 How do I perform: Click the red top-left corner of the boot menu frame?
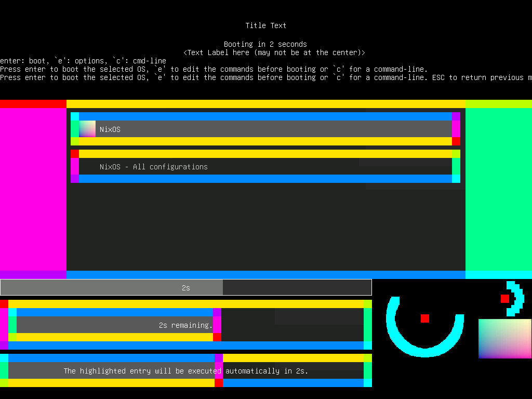point(33,104)
